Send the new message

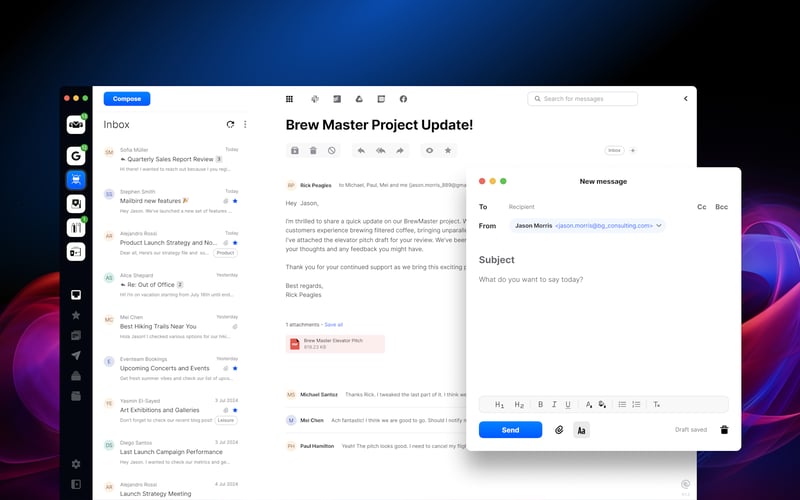510,430
